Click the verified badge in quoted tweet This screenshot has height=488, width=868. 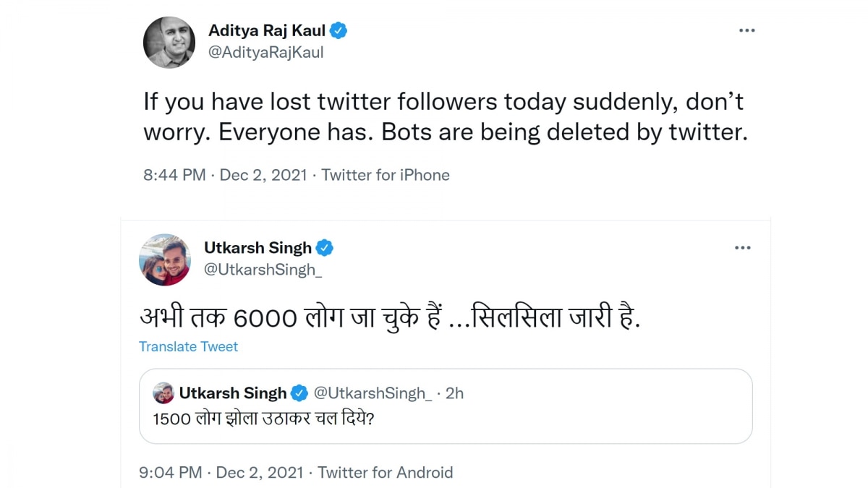coord(299,393)
